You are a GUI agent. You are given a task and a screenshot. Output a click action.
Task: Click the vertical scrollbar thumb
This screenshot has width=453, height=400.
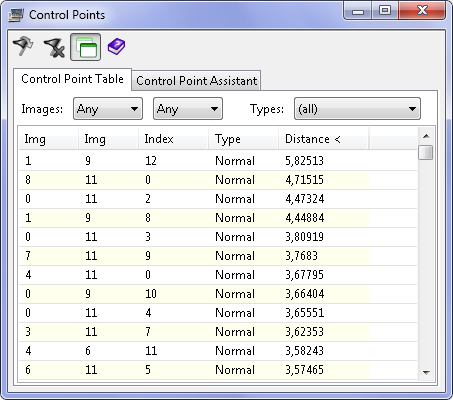tap(426, 152)
